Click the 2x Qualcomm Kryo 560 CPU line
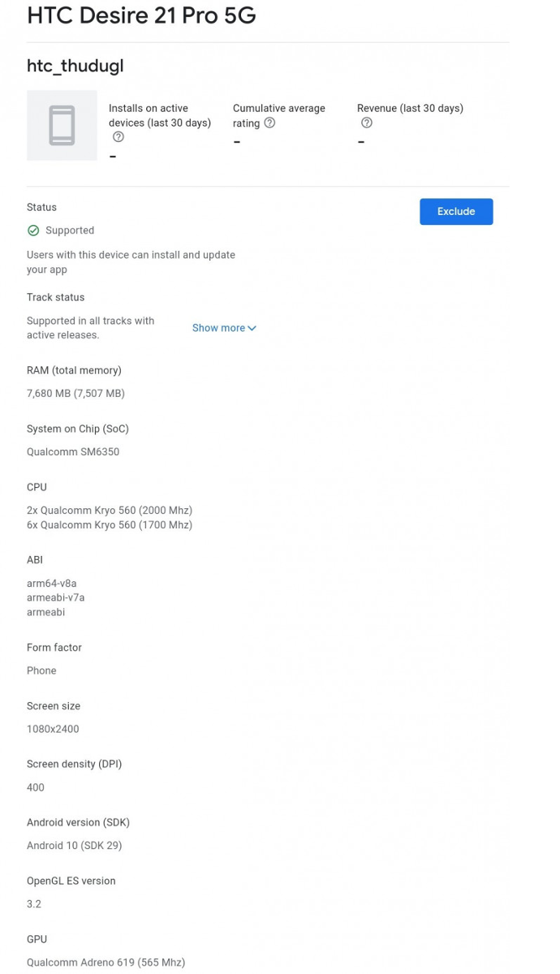The height and width of the screenshot is (974, 560). 110,511
